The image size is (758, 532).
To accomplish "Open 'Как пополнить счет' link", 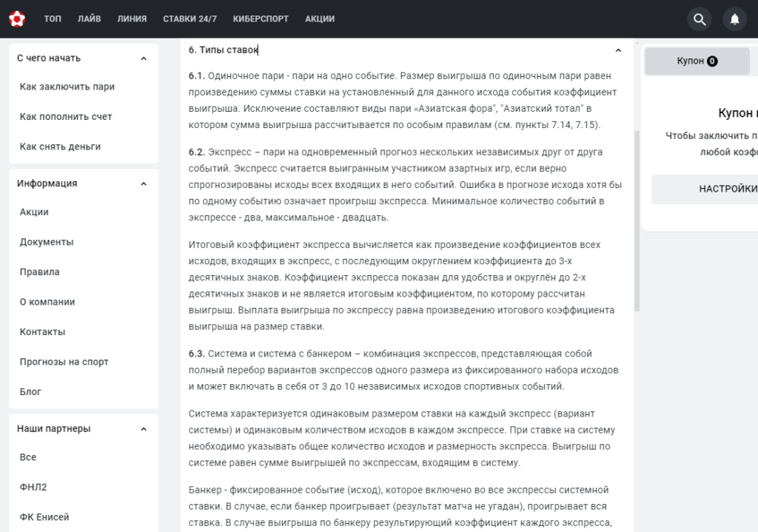I will 66,116.
